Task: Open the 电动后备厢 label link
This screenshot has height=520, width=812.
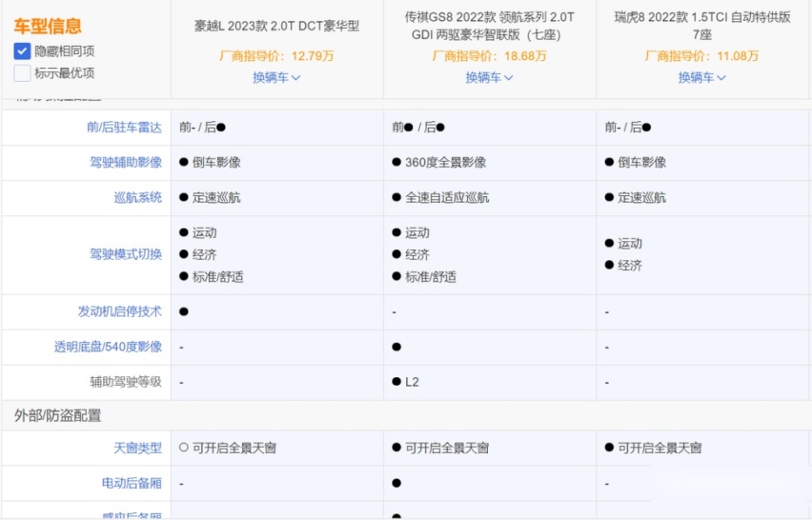Action: 132,483
